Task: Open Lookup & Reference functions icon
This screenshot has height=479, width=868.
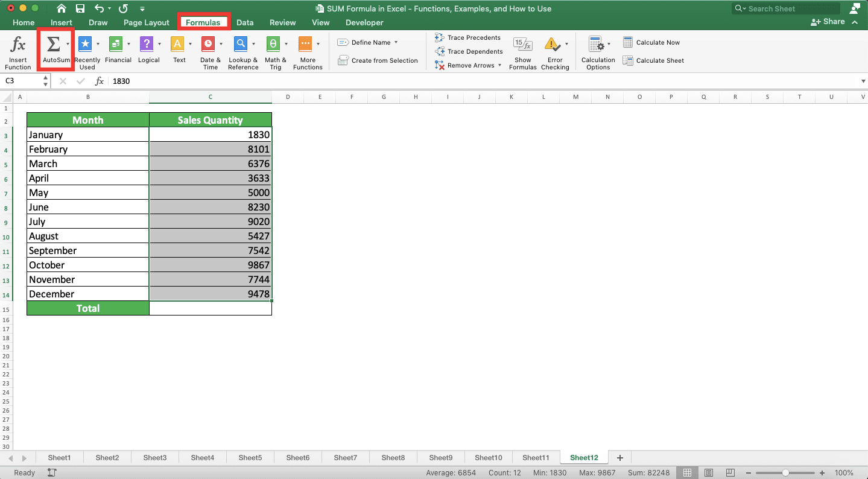Action: click(x=241, y=44)
